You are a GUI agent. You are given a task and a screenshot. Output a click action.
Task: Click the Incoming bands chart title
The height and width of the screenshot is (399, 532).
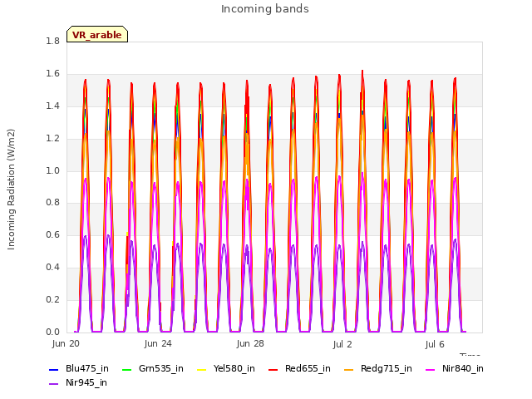coord(265,9)
